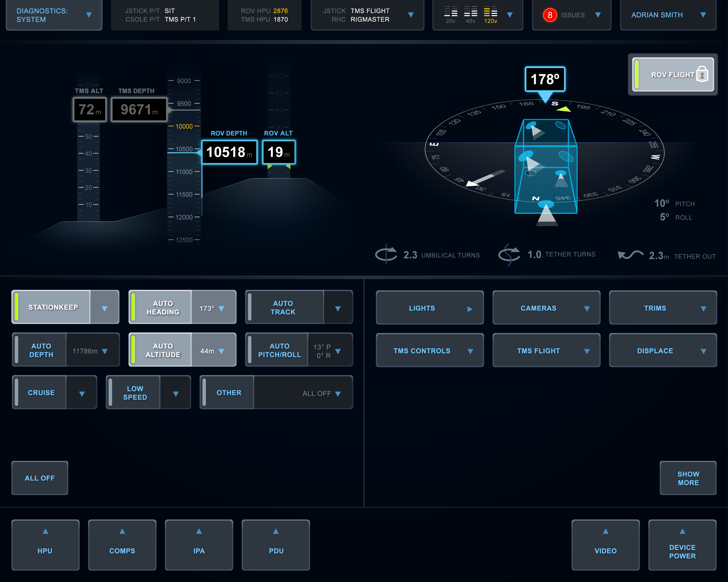Expand the Cameras dropdown
The height and width of the screenshot is (582, 728).
coord(546,308)
